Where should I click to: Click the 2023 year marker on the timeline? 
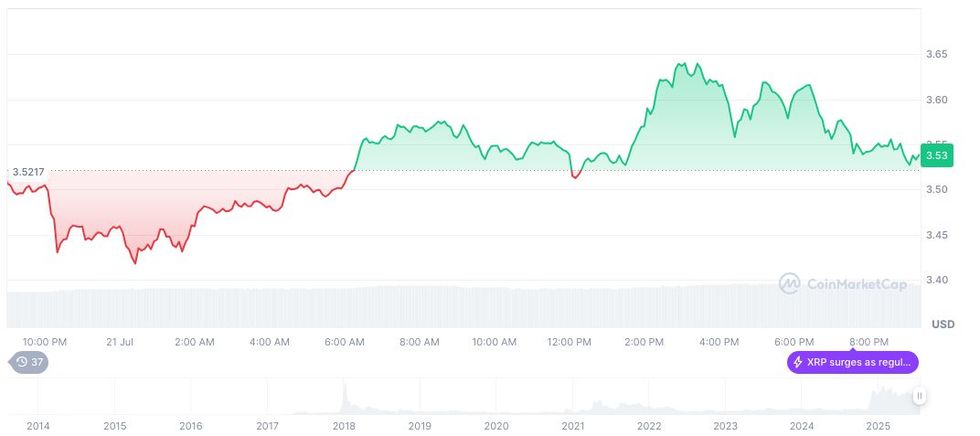tap(725, 426)
